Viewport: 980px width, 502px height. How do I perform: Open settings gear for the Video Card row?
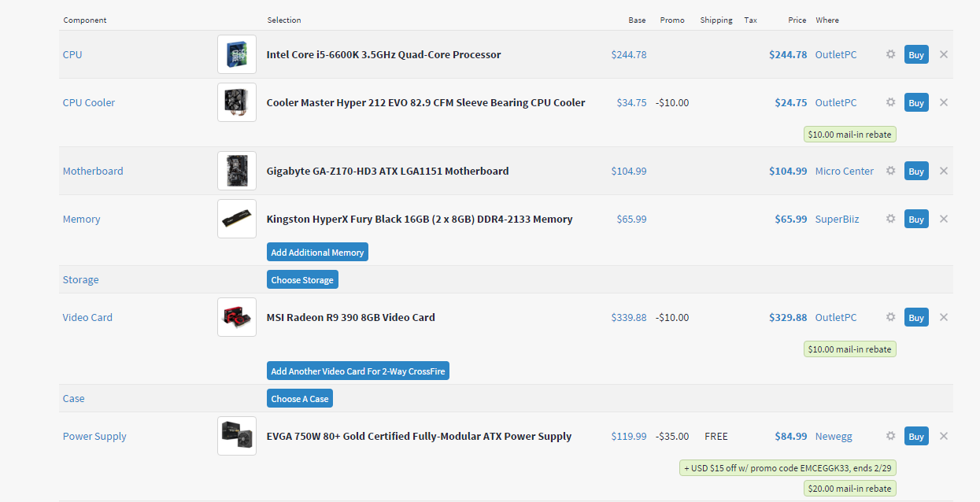pos(890,317)
